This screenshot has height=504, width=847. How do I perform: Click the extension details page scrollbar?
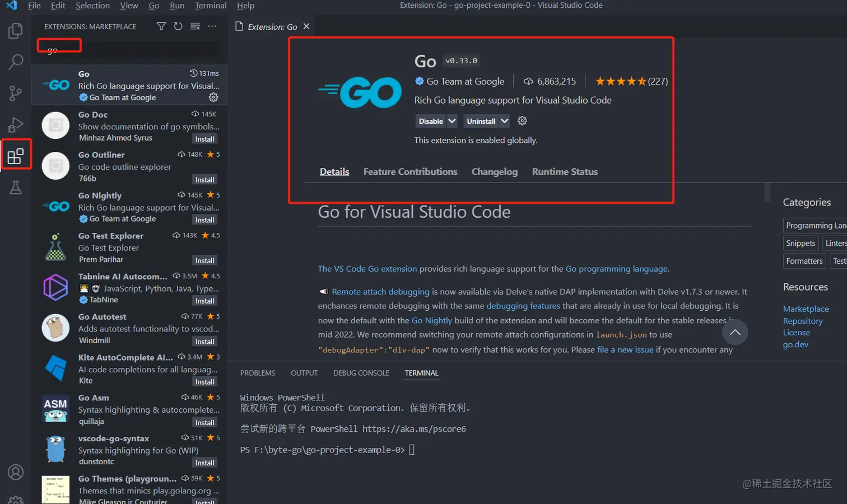767,192
